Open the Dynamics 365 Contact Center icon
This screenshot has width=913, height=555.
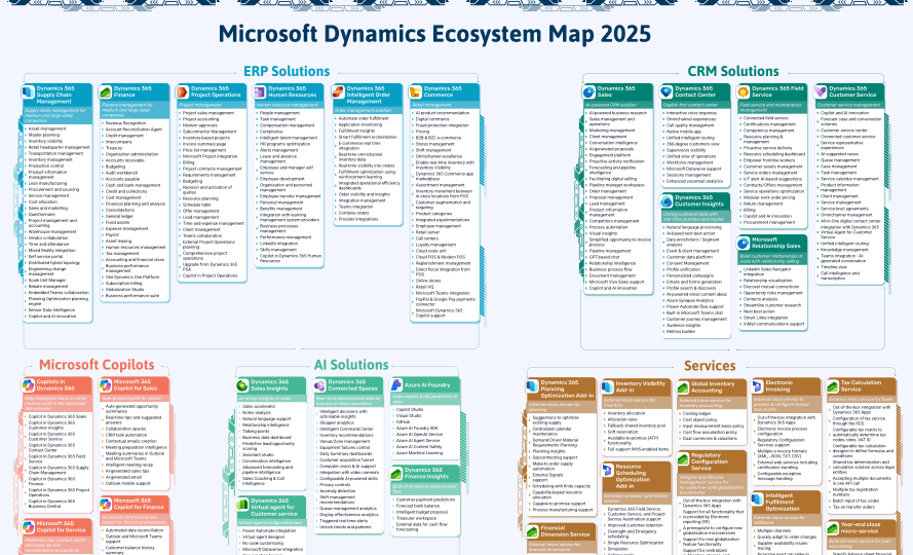pos(666,92)
